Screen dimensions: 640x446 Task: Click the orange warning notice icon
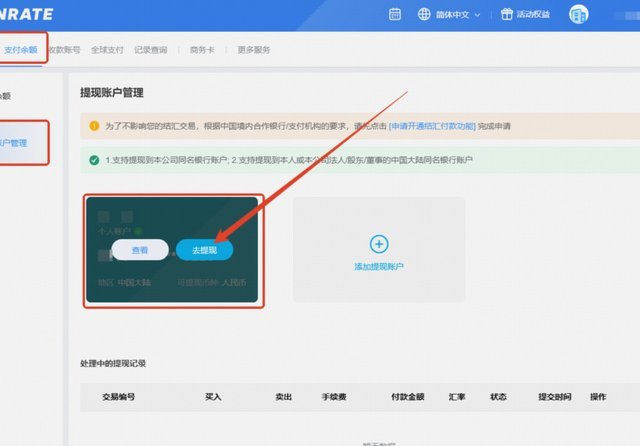pos(94,126)
